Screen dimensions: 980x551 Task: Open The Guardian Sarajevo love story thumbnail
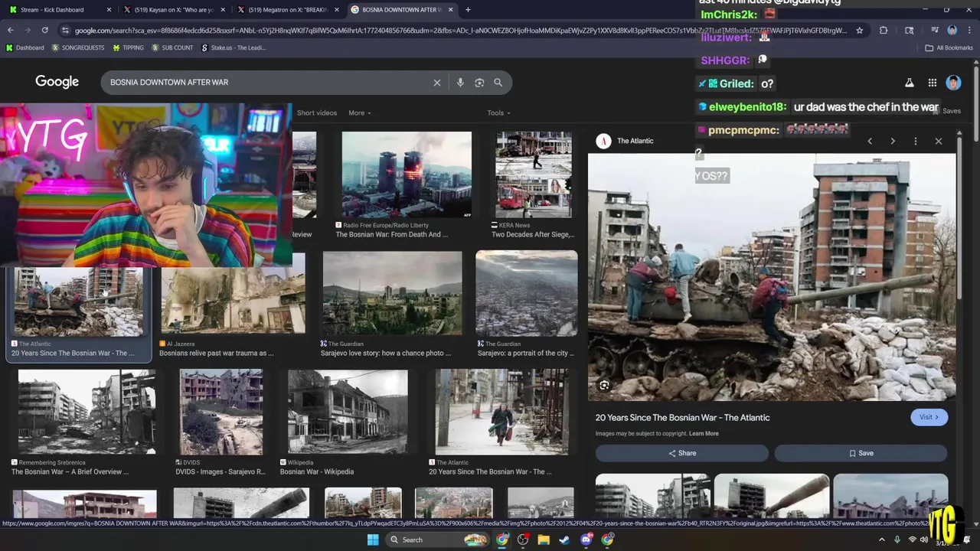tap(392, 293)
